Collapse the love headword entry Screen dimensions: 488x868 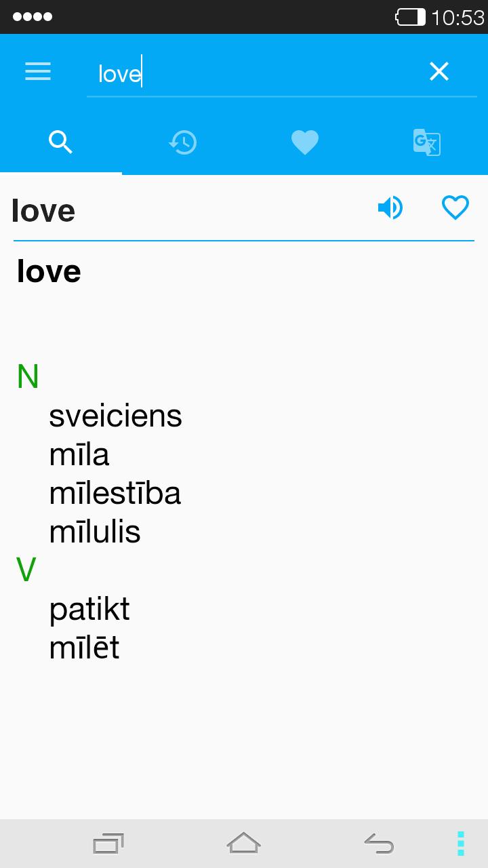coord(48,270)
